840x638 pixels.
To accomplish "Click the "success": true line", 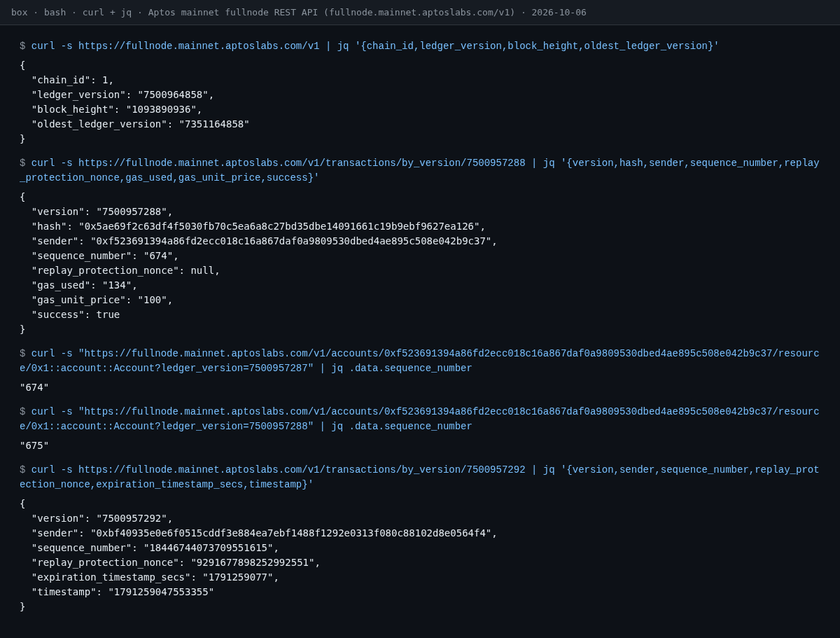I will coord(76,314).
